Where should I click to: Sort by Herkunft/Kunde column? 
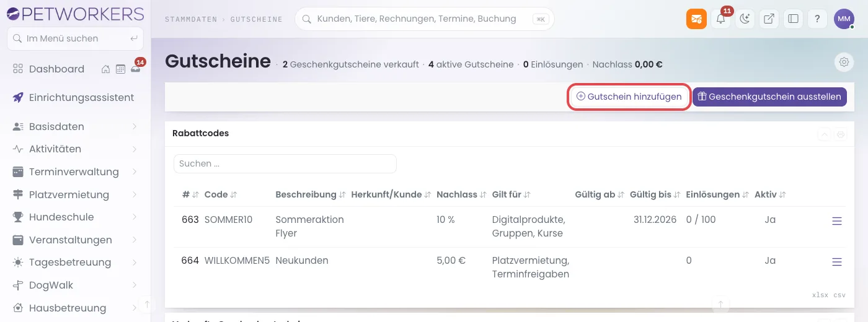[x=391, y=194]
